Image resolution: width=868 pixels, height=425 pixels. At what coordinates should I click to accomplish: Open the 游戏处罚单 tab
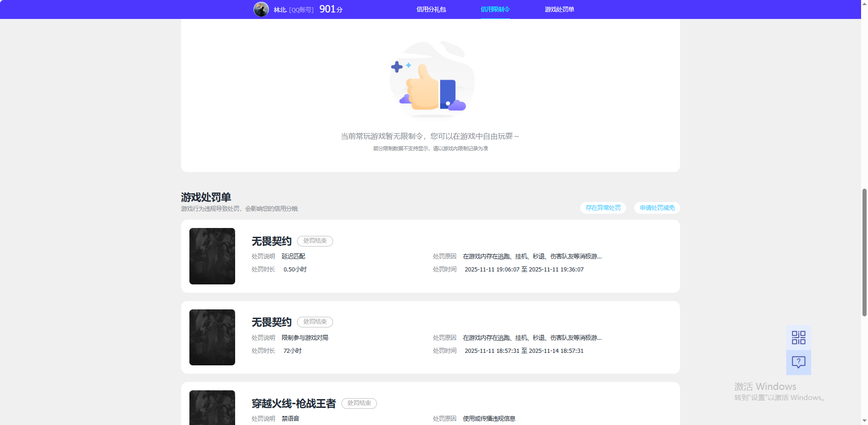pos(559,9)
